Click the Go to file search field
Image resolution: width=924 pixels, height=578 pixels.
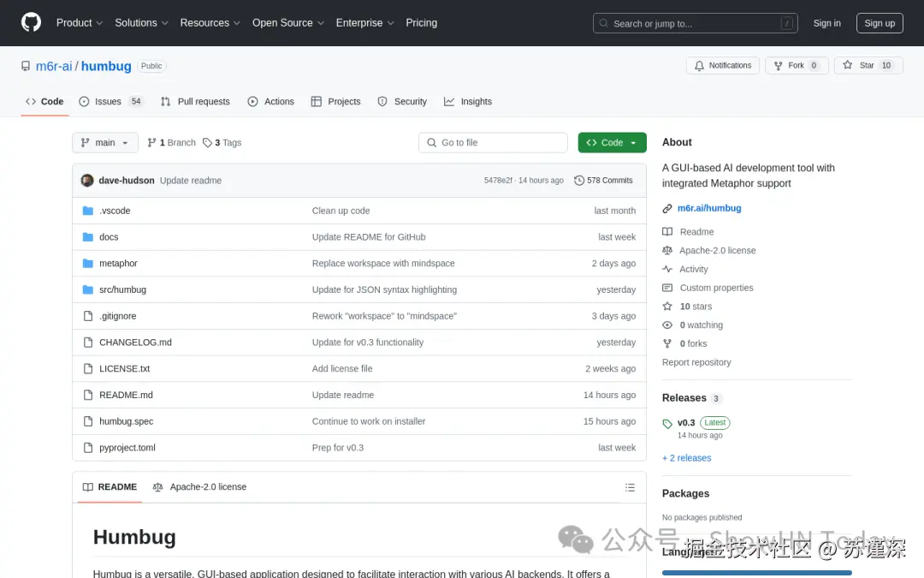coord(494,143)
